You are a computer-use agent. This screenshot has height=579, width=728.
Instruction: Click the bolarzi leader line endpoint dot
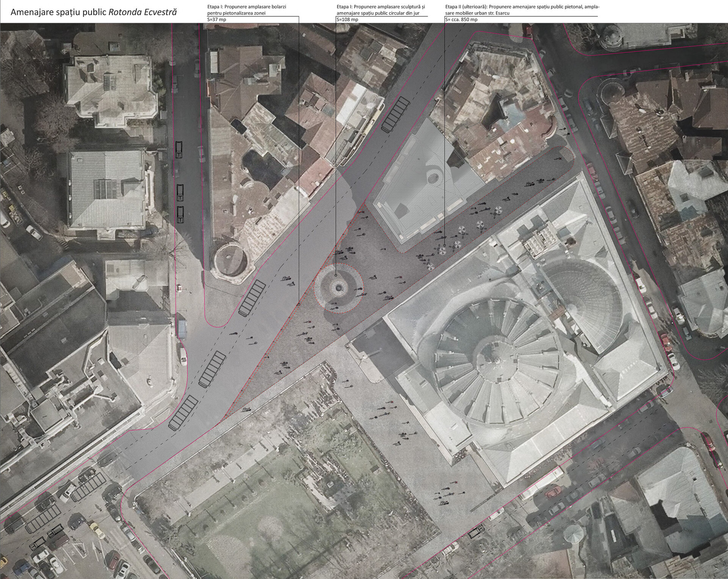click(299, 304)
